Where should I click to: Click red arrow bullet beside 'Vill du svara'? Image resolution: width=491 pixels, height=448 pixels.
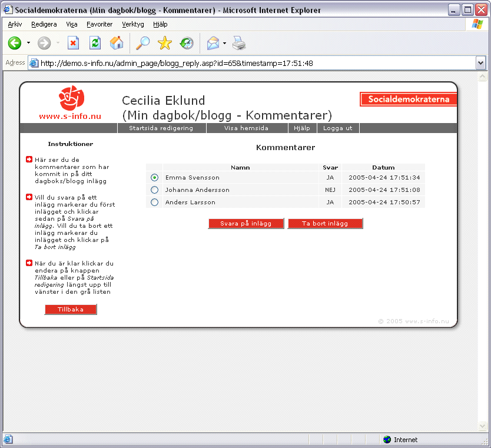click(x=29, y=197)
